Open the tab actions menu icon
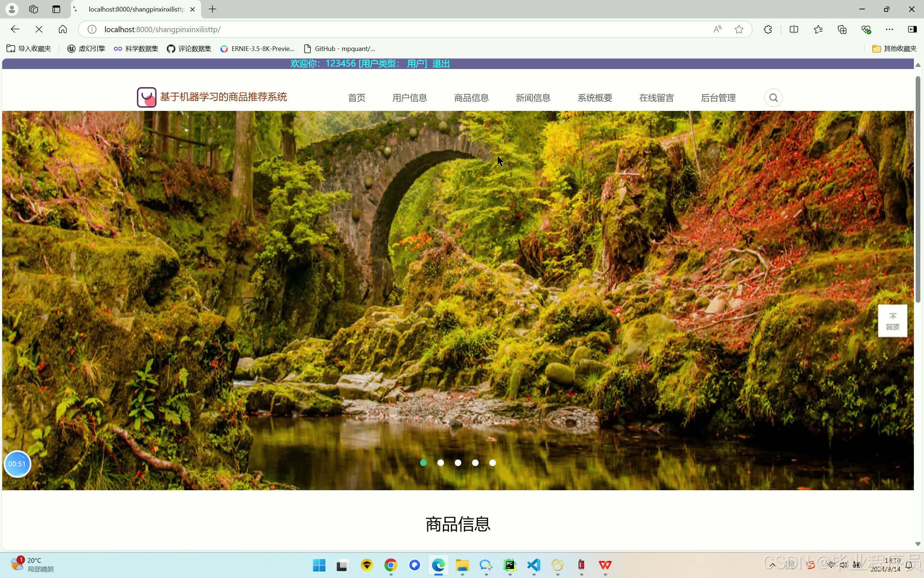The image size is (924, 578). point(56,9)
